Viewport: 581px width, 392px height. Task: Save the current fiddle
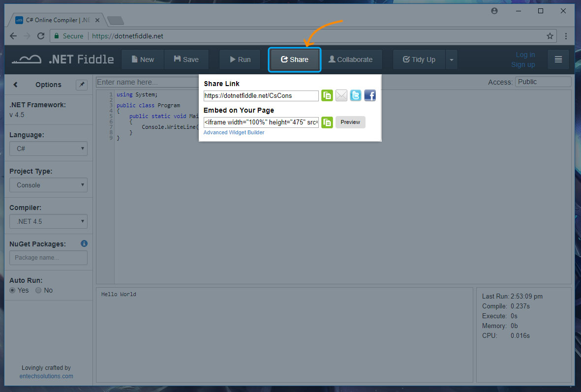(186, 60)
